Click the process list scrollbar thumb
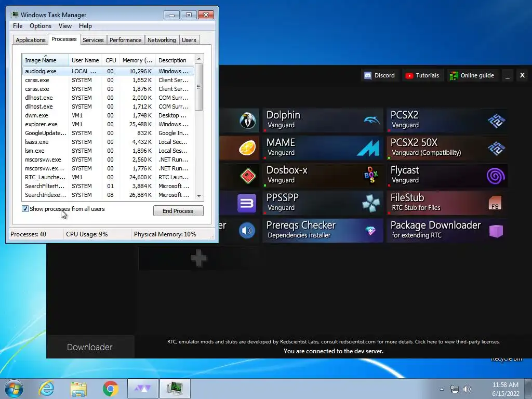Screen dimensions: 532x399 (x=199, y=87)
